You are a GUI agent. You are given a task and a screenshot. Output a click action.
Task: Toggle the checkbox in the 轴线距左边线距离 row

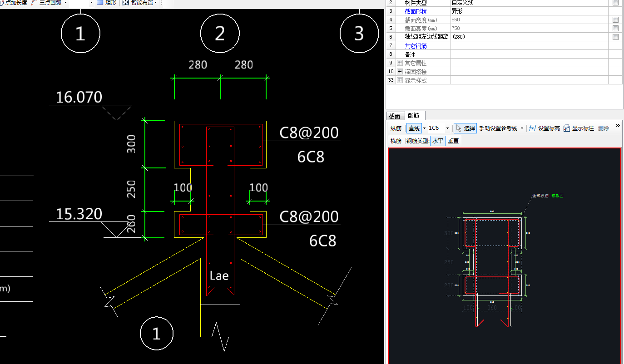(x=615, y=37)
